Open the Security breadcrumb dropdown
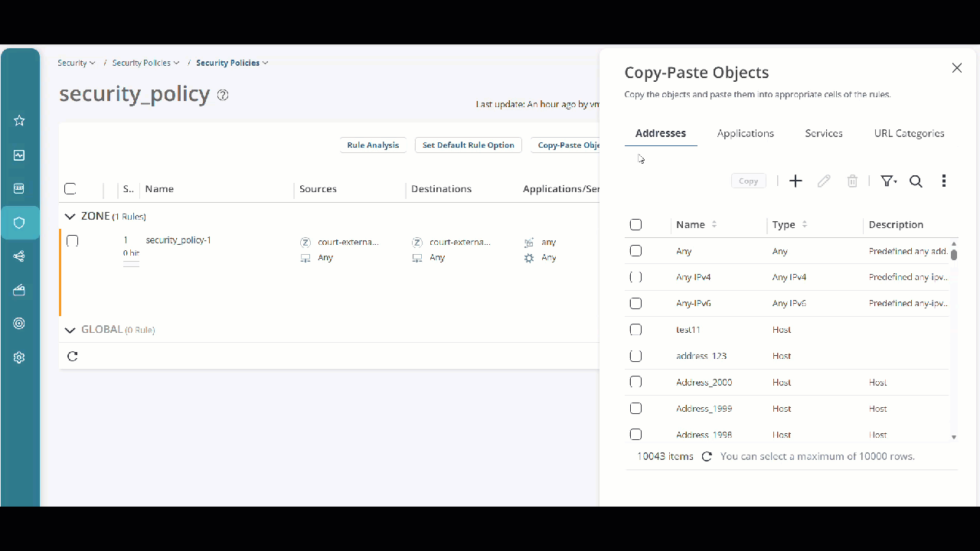The width and height of the screenshot is (980, 551). (x=77, y=63)
